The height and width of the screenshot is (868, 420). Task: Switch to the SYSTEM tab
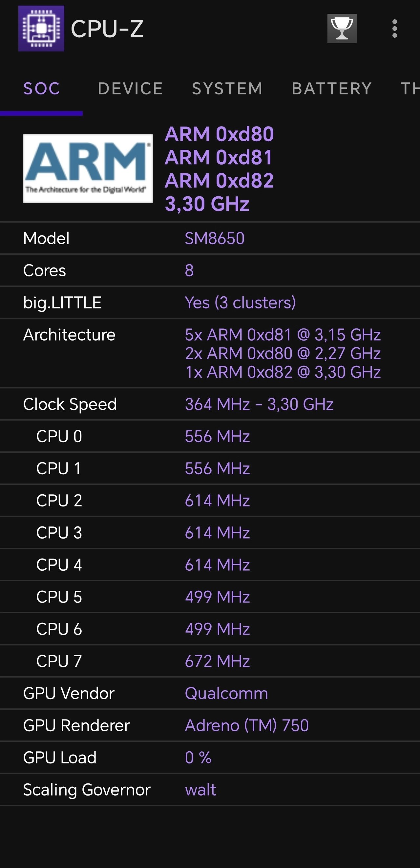click(x=227, y=88)
